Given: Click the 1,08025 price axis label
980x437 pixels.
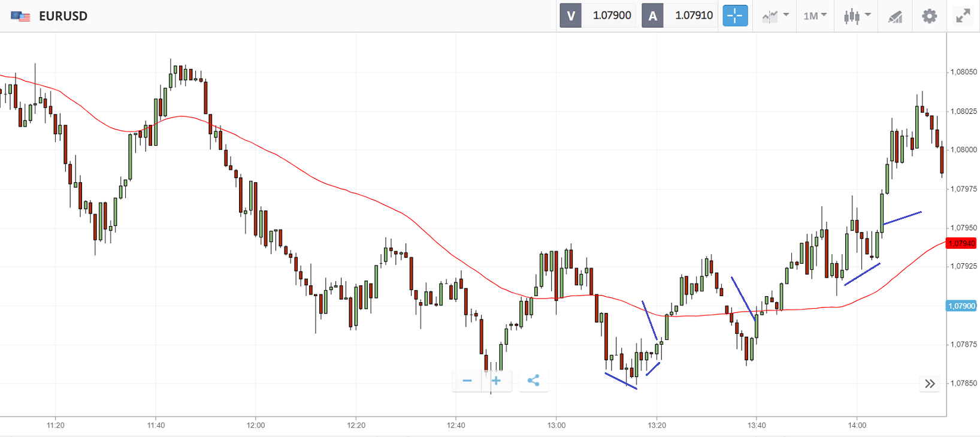Looking at the screenshot, I should 963,111.
